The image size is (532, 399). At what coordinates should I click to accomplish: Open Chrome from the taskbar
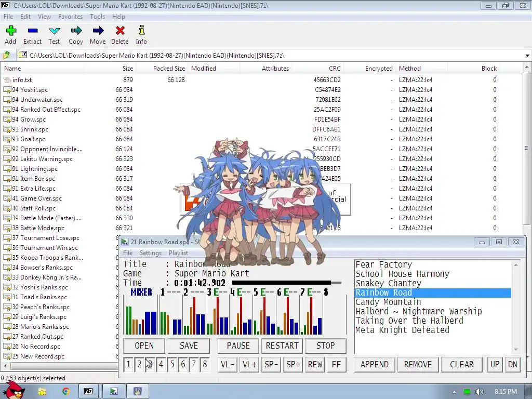point(66,392)
